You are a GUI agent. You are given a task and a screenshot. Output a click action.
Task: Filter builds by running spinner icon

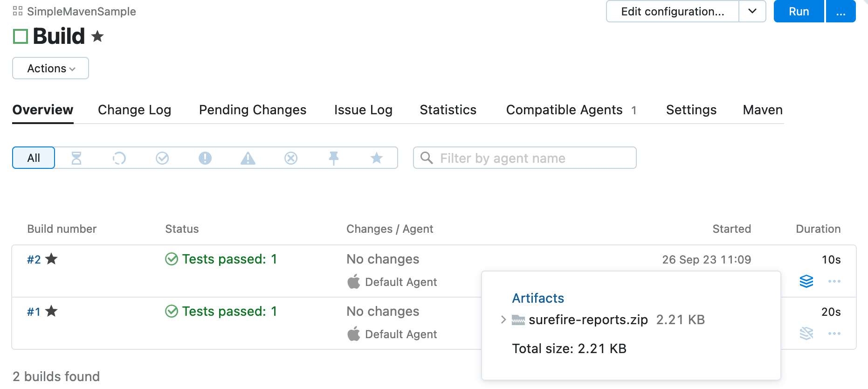coord(119,158)
